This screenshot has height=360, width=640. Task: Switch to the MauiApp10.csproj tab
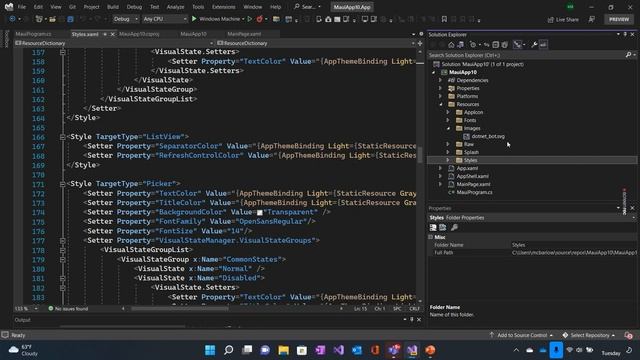139,34
